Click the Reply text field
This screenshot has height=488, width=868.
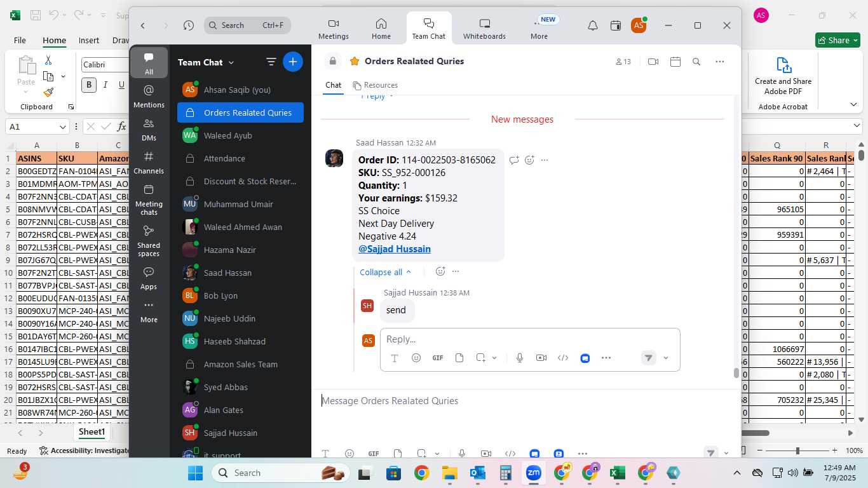(x=530, y=339)
